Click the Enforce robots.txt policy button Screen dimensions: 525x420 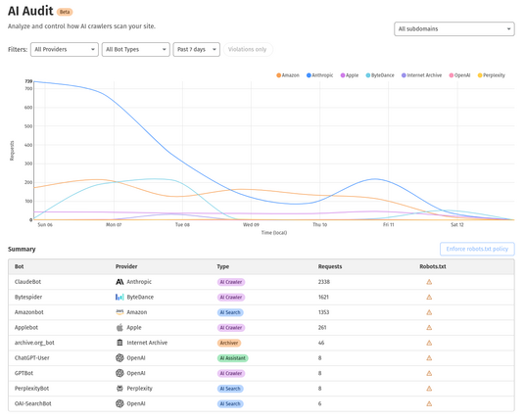tap(477, 249)
